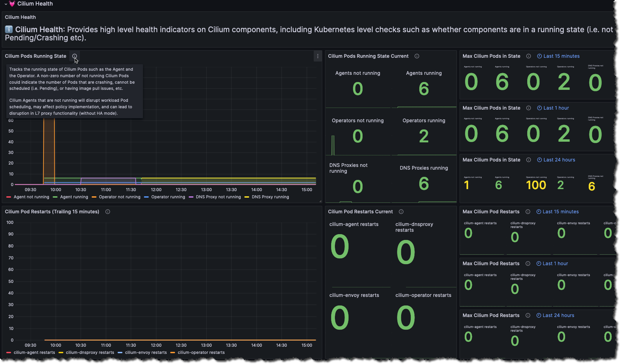Click the yellow 100 Operators not running stat

(x=536, y=185)
